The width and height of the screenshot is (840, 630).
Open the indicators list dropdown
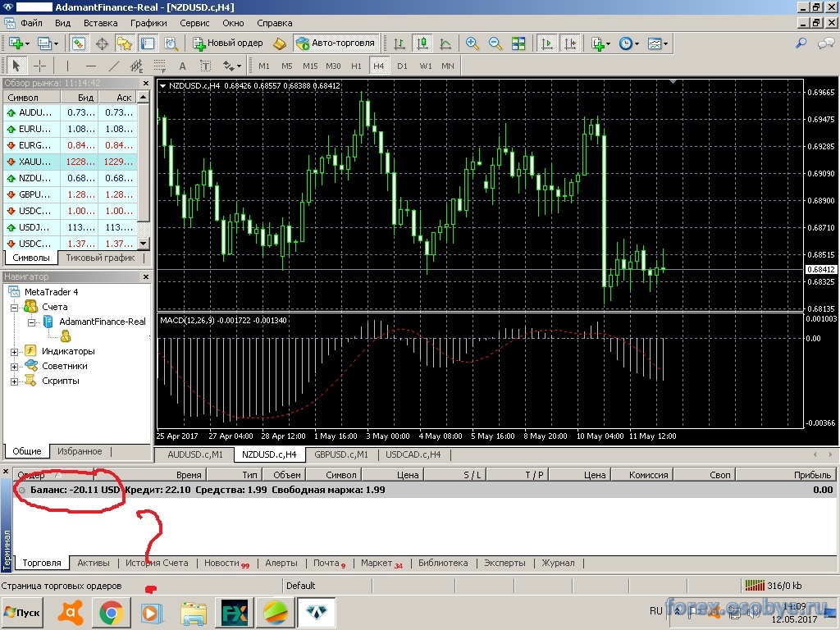[600, 43]
